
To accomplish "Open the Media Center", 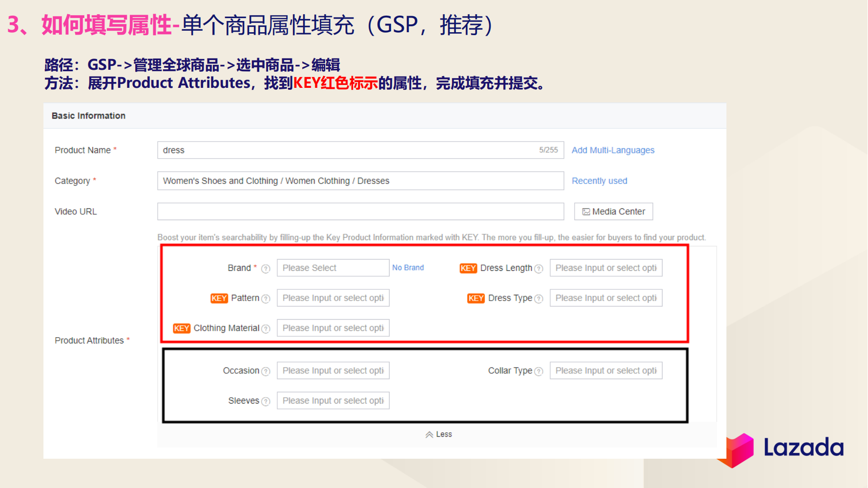I will pos(613,211).
